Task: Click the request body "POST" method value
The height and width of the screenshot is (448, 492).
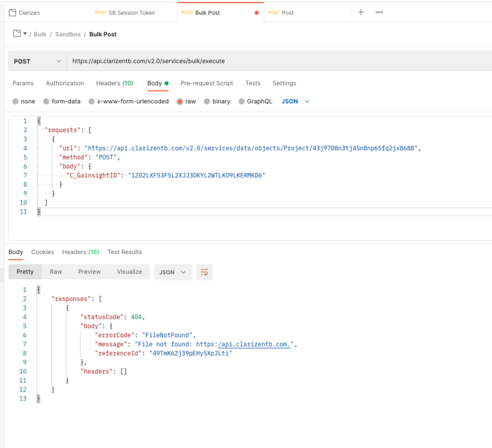Action: click(x=106, y=157)
